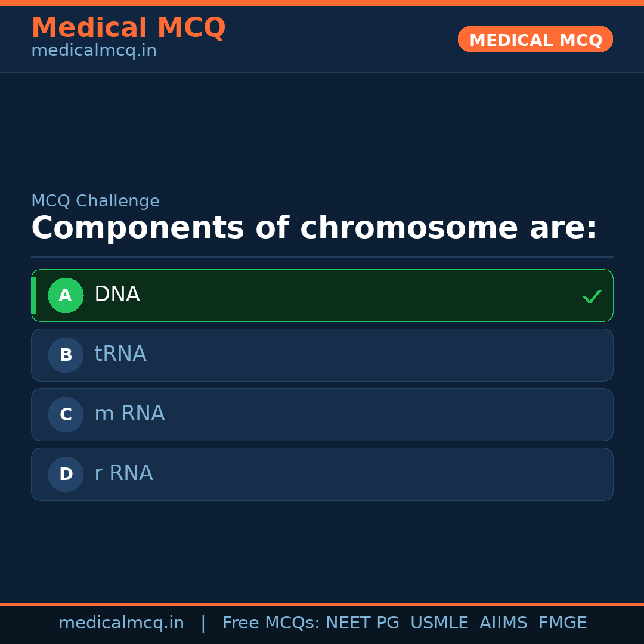Click FMGE in the footer
Screen dimensions: 644x644
click(562, 623)
